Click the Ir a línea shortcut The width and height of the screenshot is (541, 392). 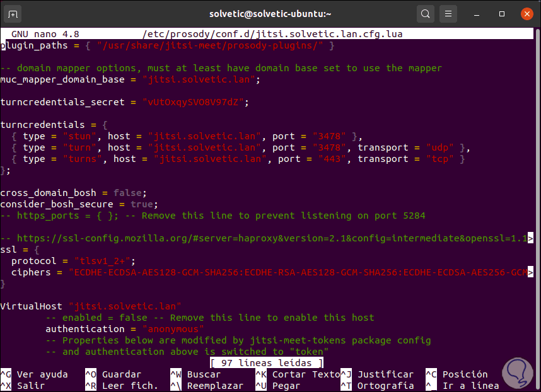(x=462, y=386)
